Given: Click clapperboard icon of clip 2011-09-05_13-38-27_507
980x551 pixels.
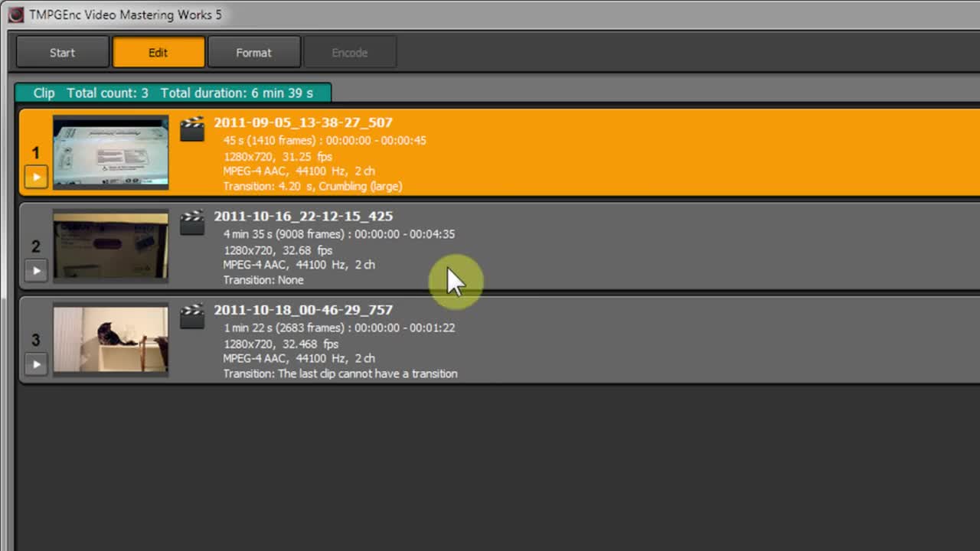Looking at the screenshot, I should (x=192, y=129).
